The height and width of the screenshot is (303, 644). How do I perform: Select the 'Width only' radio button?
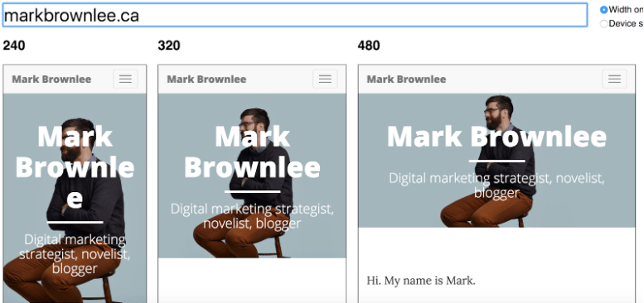tap(604, 10)
